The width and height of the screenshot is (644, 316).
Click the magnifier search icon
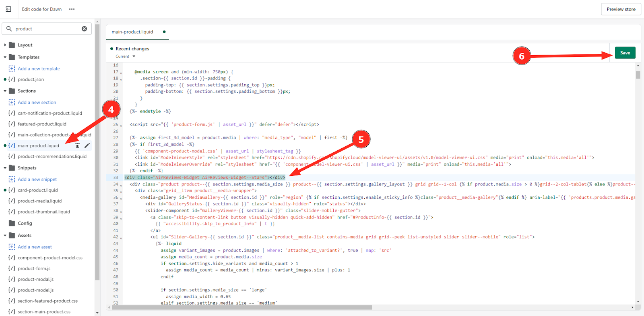9,29
